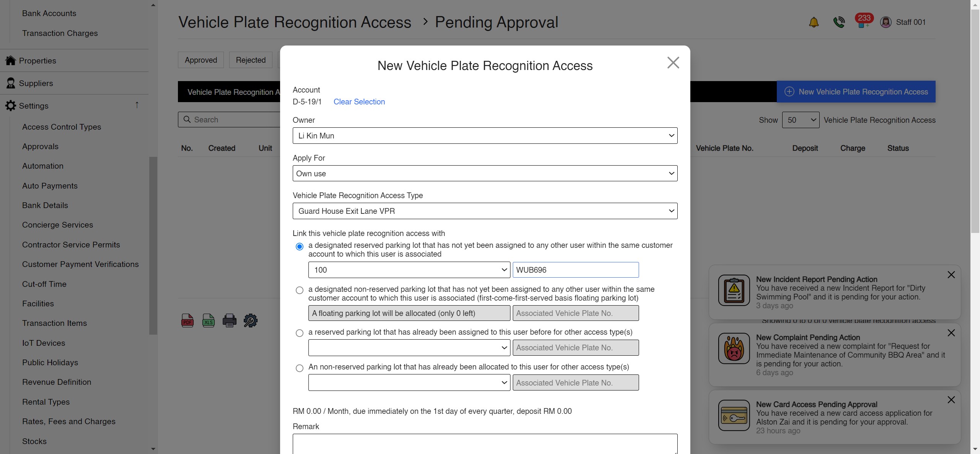
Task: Open the call/phone icon in the header
Action: [x=839, y=22]
